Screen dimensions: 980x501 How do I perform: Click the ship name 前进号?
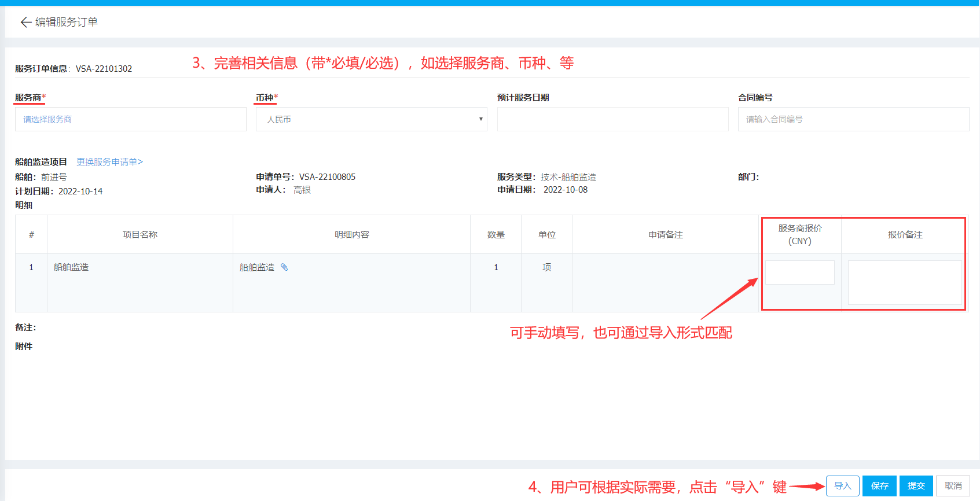54,177
